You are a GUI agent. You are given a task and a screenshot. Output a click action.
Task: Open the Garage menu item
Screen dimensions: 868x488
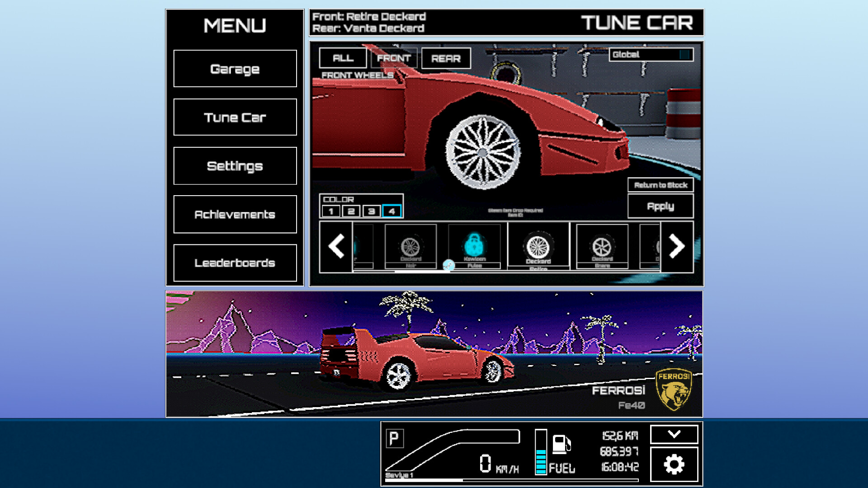[x=235, y=69]
